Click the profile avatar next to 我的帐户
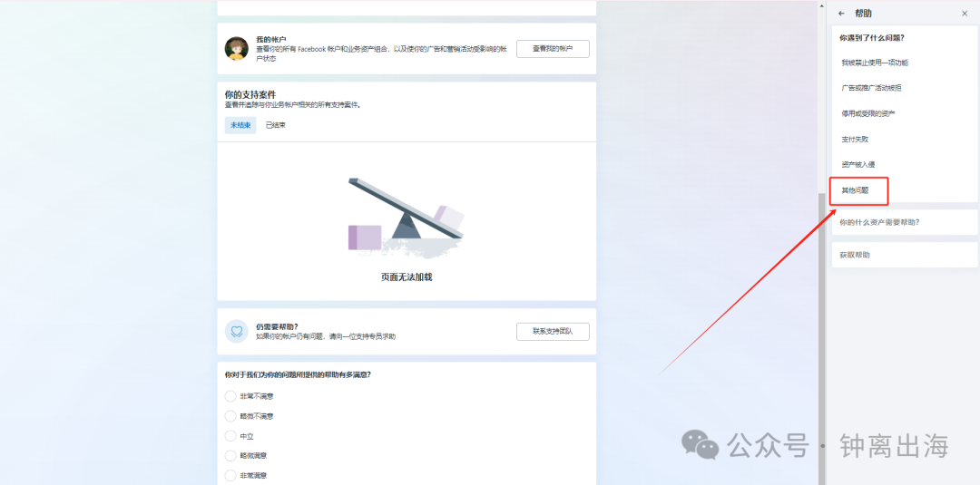This screenshot has width=980, height=485. click(236, 49)
